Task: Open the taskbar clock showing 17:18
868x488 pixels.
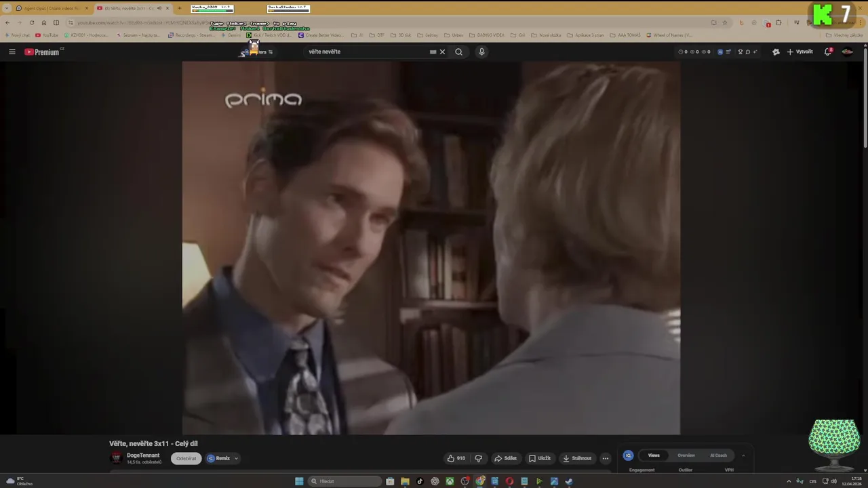Action: tap(850, 481)
